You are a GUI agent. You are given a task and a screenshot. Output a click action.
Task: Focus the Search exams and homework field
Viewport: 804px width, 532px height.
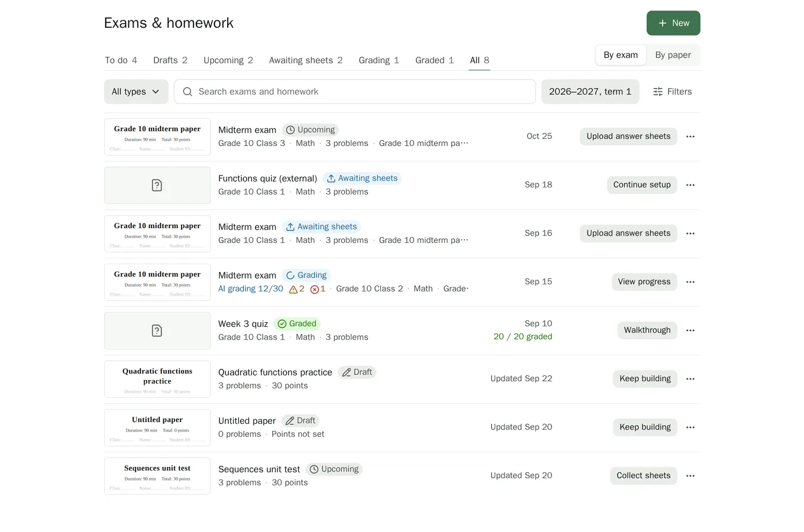(355, 92)
